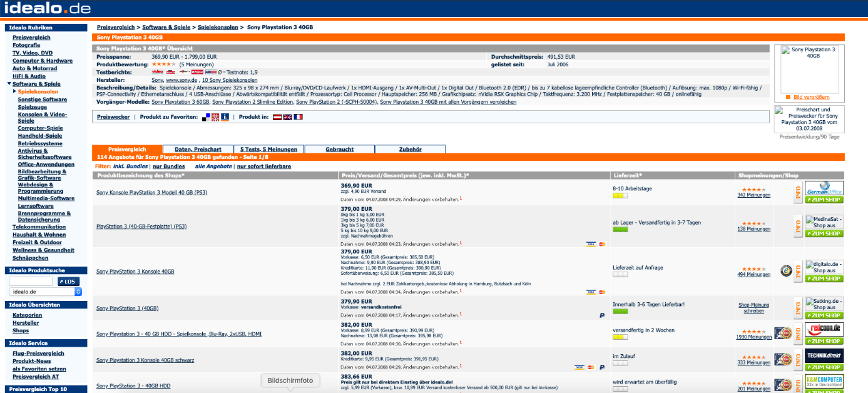This screenshot has width=868, height=393.
Task: Open the Wellness & Gesundheit category
Action: click(43, 250)
